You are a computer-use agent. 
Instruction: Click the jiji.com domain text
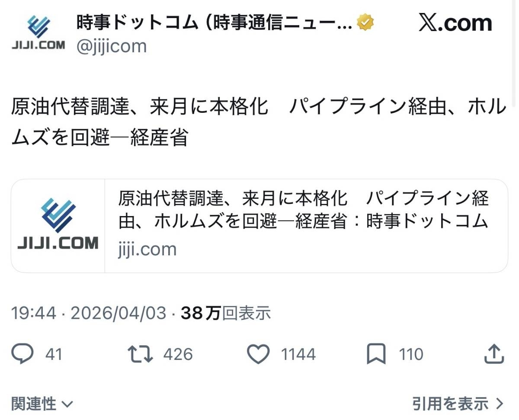tap(147, 249)
